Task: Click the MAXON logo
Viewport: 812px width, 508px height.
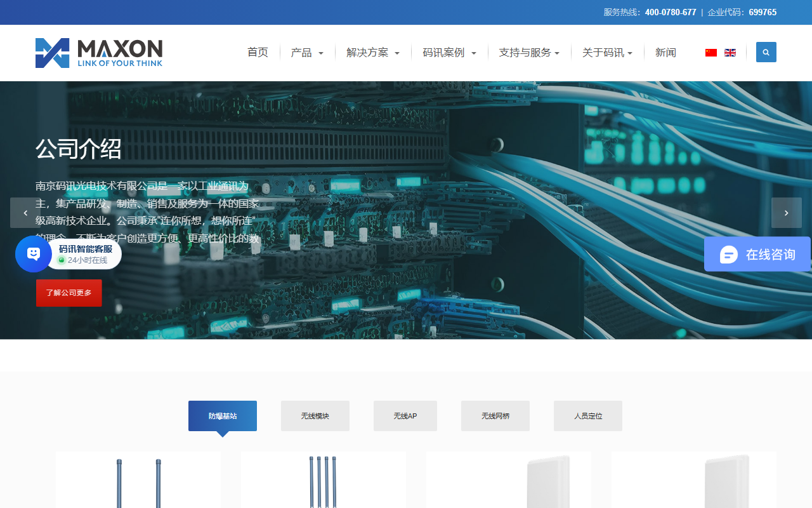Action: (99, 53)
